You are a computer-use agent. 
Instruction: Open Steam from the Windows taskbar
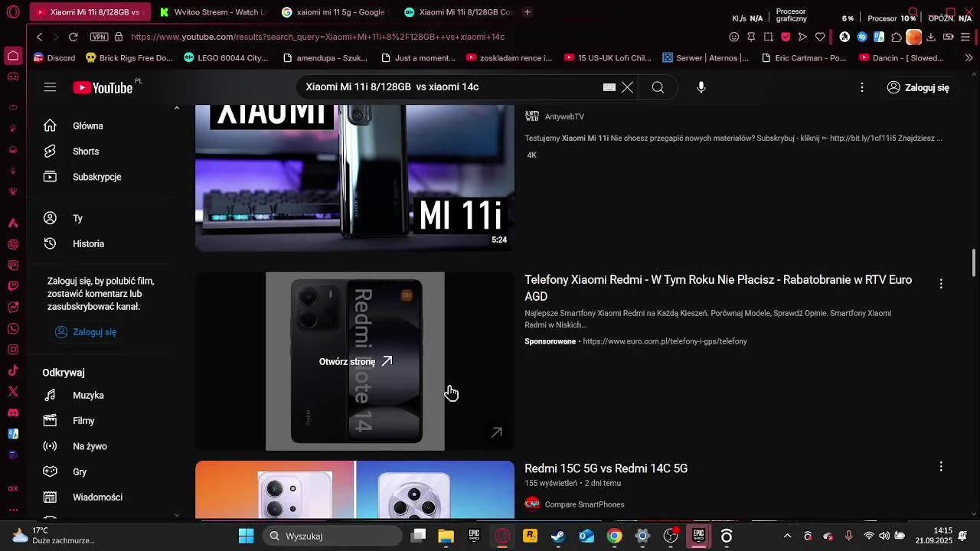[558, 536]
